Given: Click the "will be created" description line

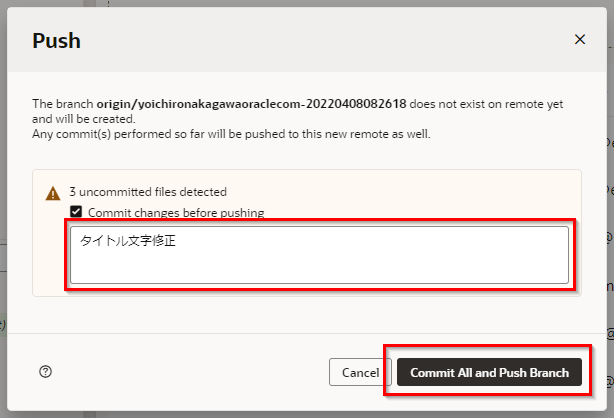Looking at the screenshot, I should (84, 118).
